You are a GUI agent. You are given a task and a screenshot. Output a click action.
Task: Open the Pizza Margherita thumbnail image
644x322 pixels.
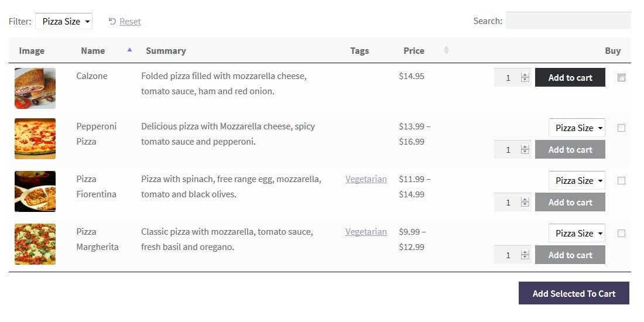pos(35,244)
